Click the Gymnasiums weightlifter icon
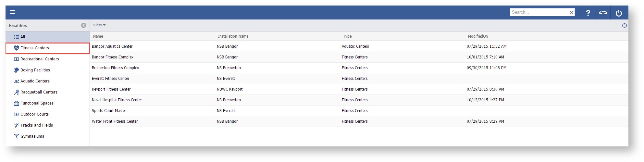Viewport: 644px width, 162px height. point(17,136)
